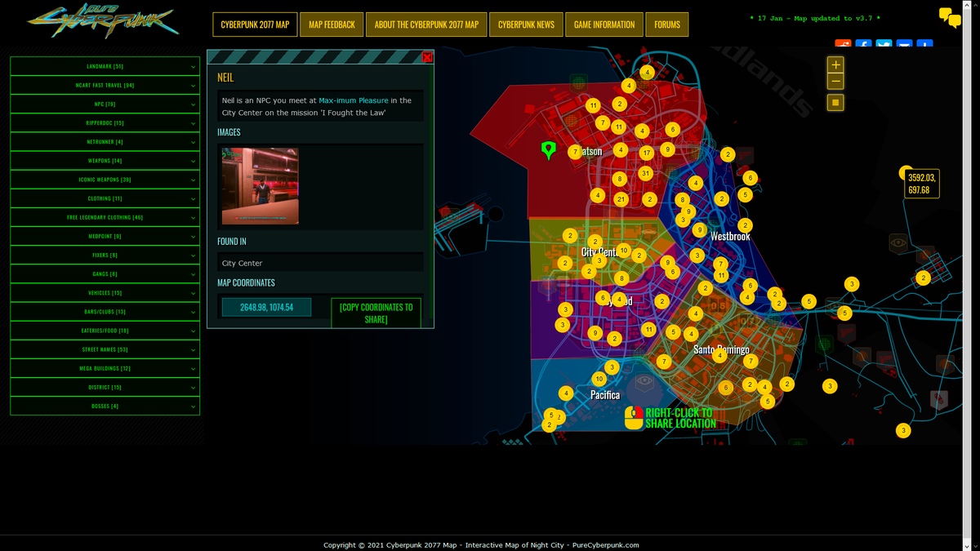Select the map coordinates field 2648.98, 1074.54
980x551 pixels.
click(x=266, y=307)
